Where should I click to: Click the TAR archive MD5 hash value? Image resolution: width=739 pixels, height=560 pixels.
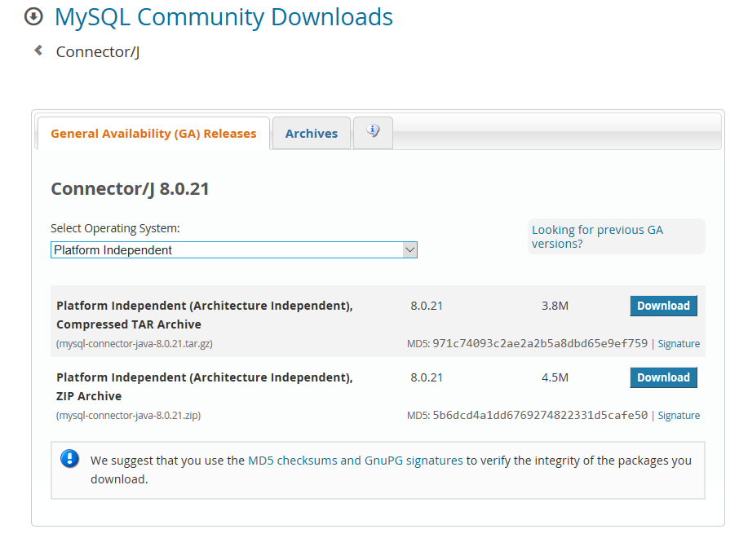tap(540, 344)
